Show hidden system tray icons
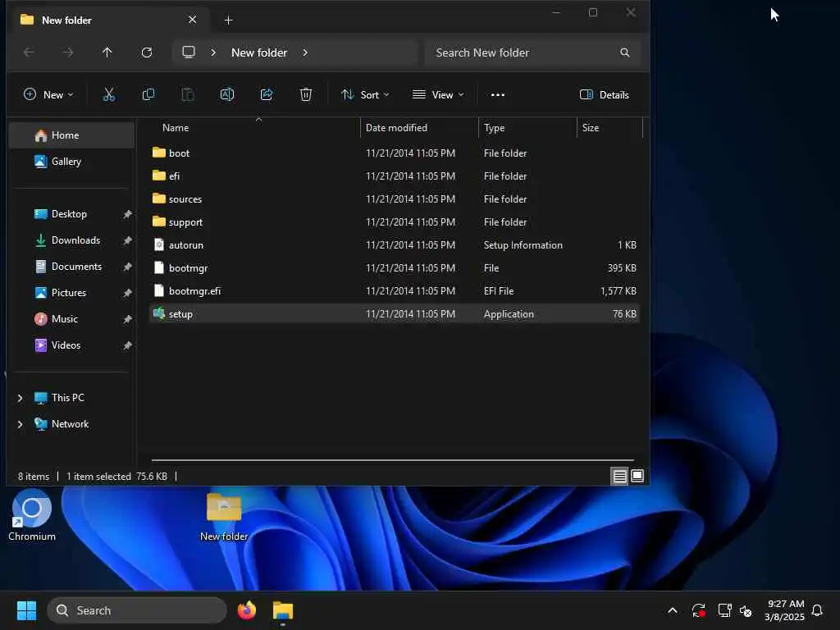 pyautogui.click(x=673, y=610)
